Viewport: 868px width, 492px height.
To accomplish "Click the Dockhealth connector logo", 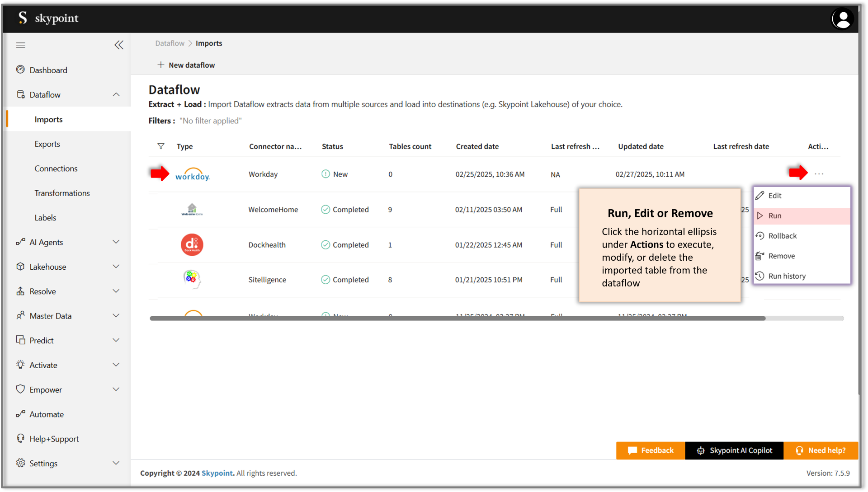I will (192, 245).
